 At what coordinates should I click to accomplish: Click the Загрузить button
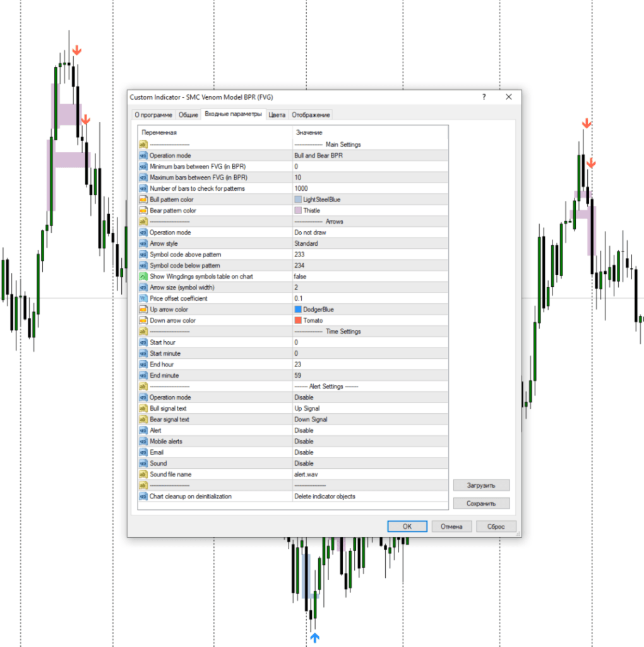pyautogui.click(x=481, y=485)
